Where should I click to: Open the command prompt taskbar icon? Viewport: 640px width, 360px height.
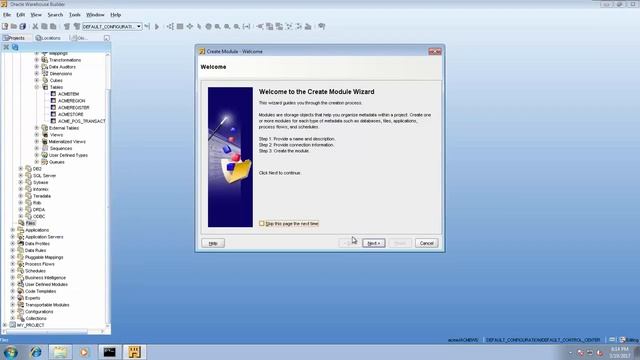click(x=109, y=352)
